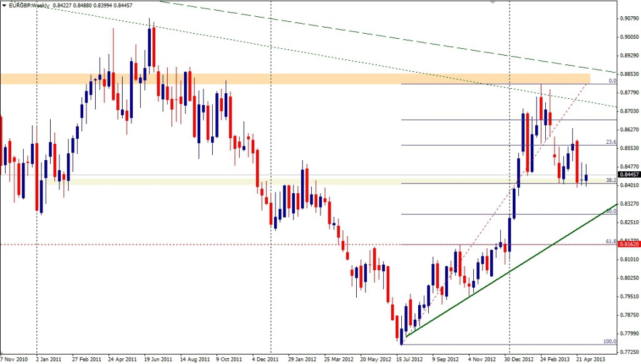Click the Fibonacci 23.6 level label
The width and height of the screenshot is (641, 364).
[612, 142]
